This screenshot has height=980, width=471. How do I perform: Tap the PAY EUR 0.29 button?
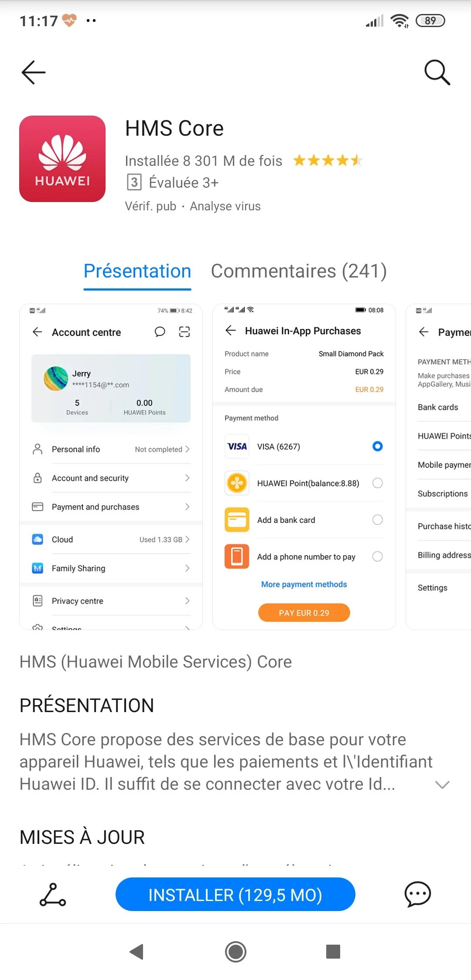[304, 613]
